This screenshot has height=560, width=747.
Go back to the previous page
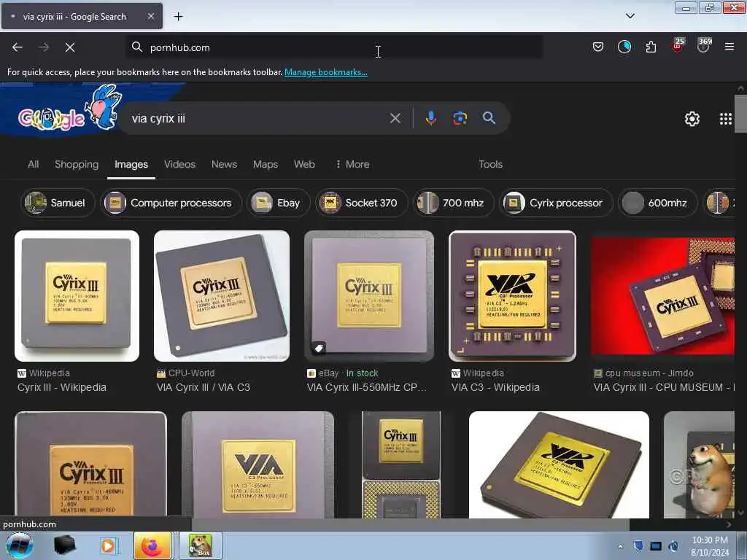18,47
